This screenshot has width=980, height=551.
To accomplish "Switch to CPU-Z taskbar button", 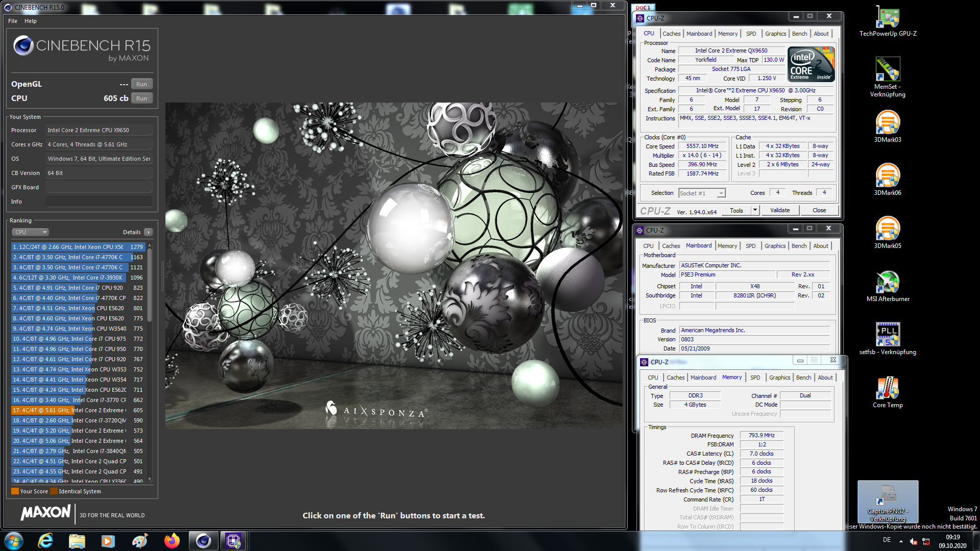I will coord(233,540).
